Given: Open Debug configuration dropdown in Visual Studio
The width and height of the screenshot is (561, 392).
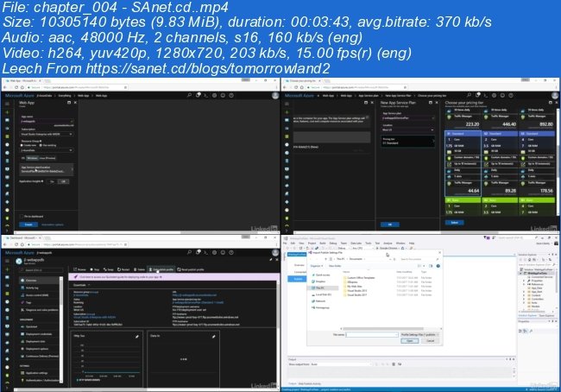Looking at the screenshot, I should [342, 248].
